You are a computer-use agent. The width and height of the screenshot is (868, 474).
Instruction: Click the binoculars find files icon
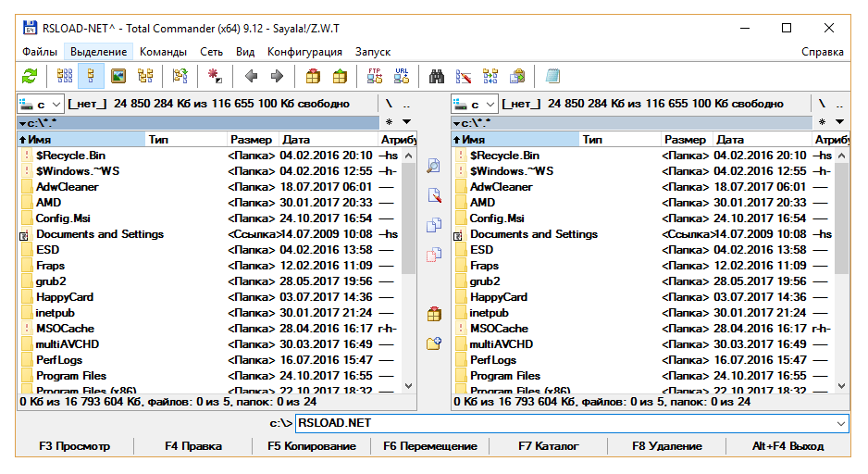tap(438, 76)
